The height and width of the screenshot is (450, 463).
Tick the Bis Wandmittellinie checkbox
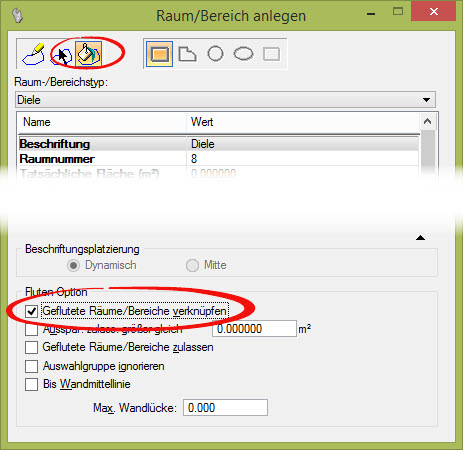click(x=31, y=384)
